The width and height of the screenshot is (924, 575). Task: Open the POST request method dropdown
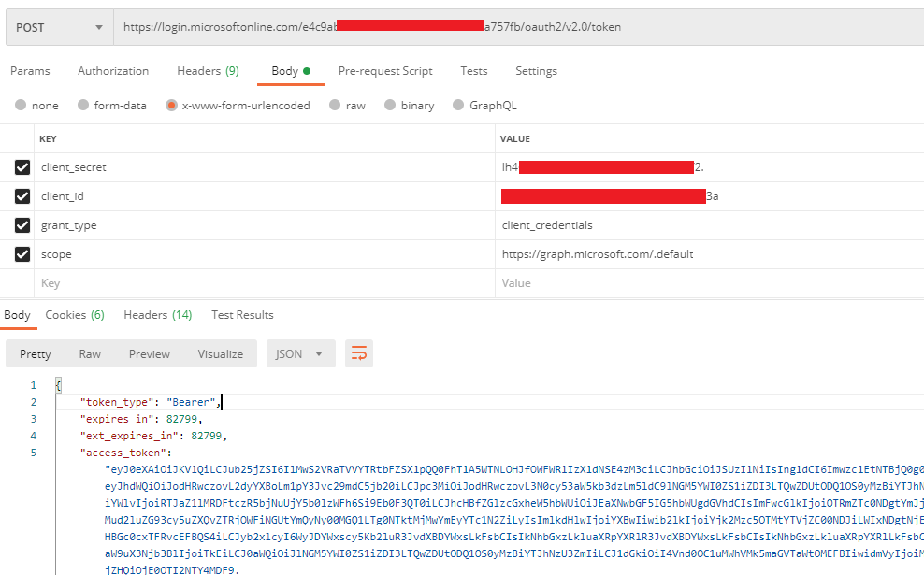pyautogui.click(x=58, y=26)
